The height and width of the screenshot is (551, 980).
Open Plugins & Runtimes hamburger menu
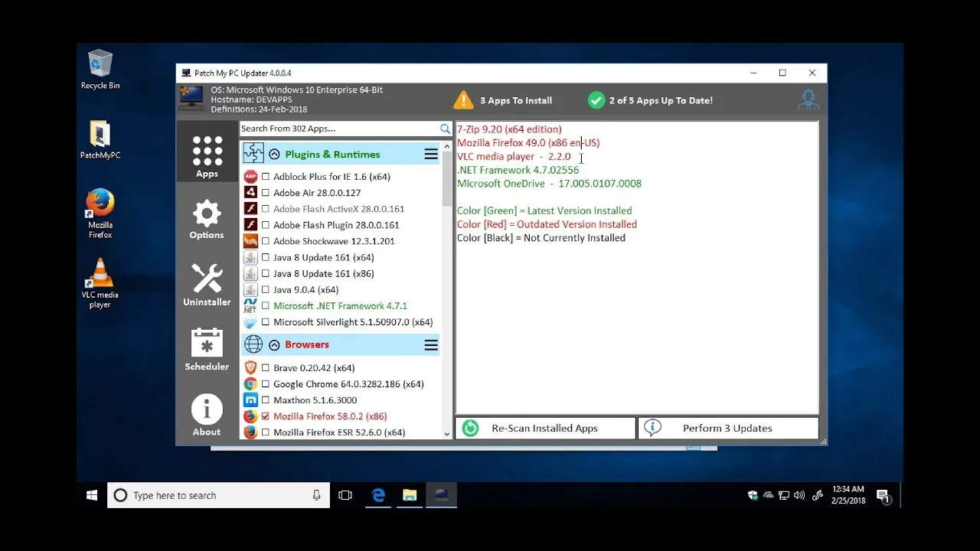[x=431, y=154]
